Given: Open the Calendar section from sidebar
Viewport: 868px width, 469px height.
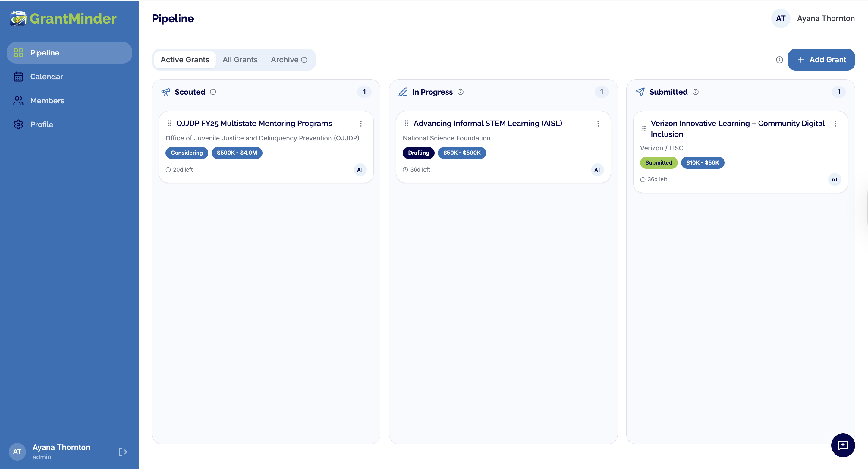Looking at the screenshot, I should tap(18, 77).
